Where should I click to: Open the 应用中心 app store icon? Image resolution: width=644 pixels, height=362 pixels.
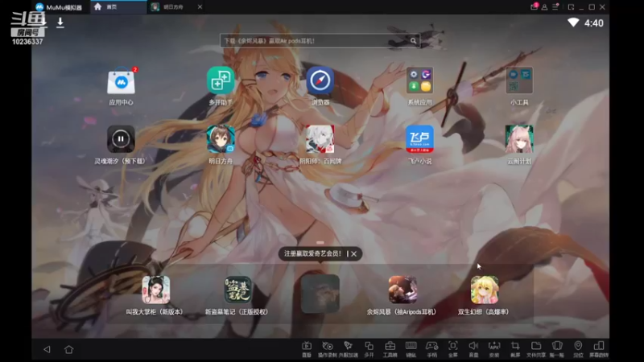[122, 81]
